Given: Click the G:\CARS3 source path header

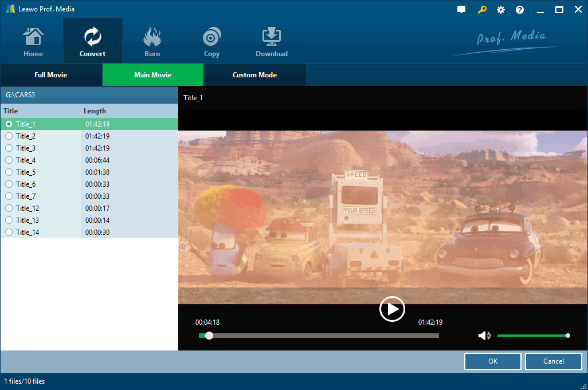Looking at the screenshot, I should click(89, 95).
